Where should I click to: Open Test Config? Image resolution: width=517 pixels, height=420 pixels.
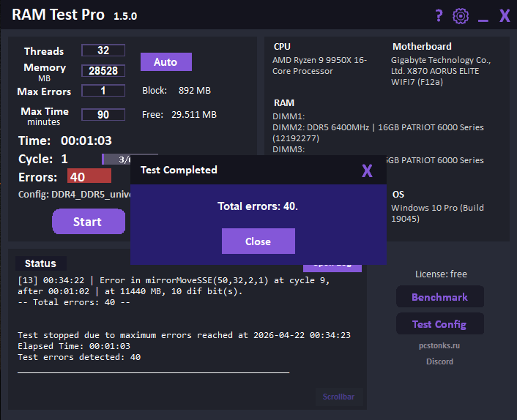pos(440,324)
